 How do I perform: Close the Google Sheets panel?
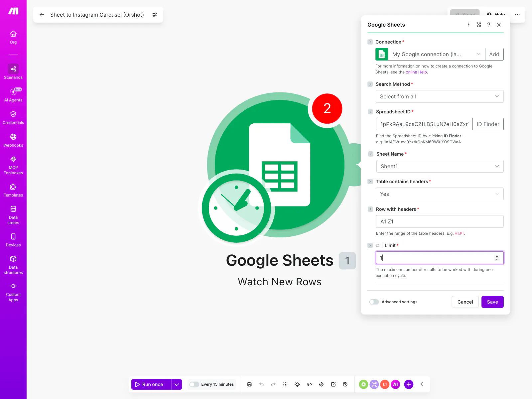click(x=499, y=25)
